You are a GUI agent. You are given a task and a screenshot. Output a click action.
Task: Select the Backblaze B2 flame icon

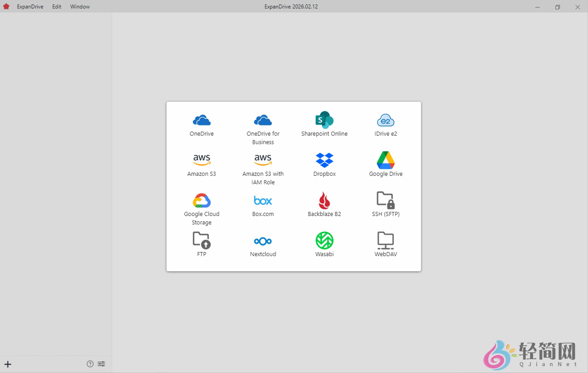(x=324, y=200)
